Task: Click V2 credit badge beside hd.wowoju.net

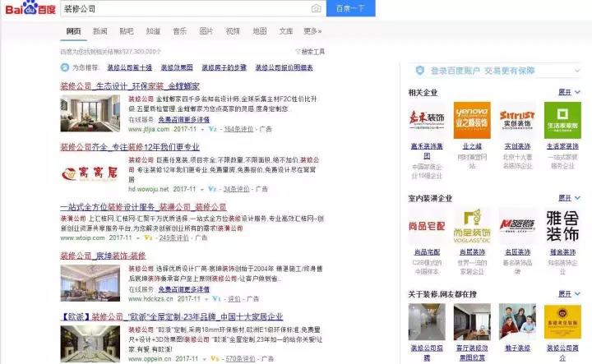Action: tap(212, 189)
